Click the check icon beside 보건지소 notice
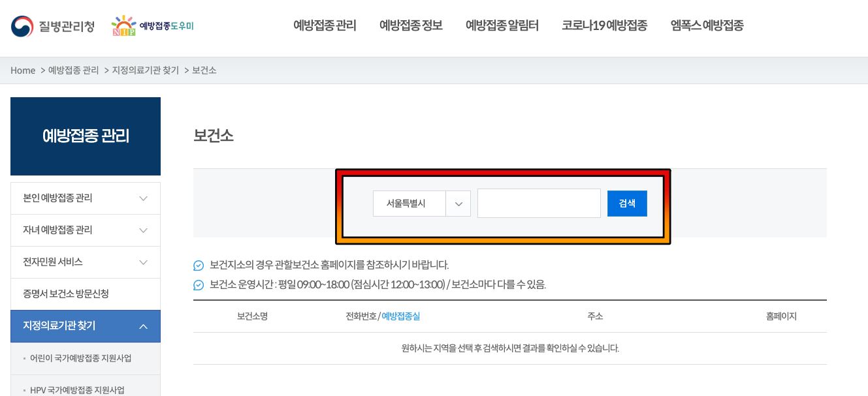 (199, 266)
